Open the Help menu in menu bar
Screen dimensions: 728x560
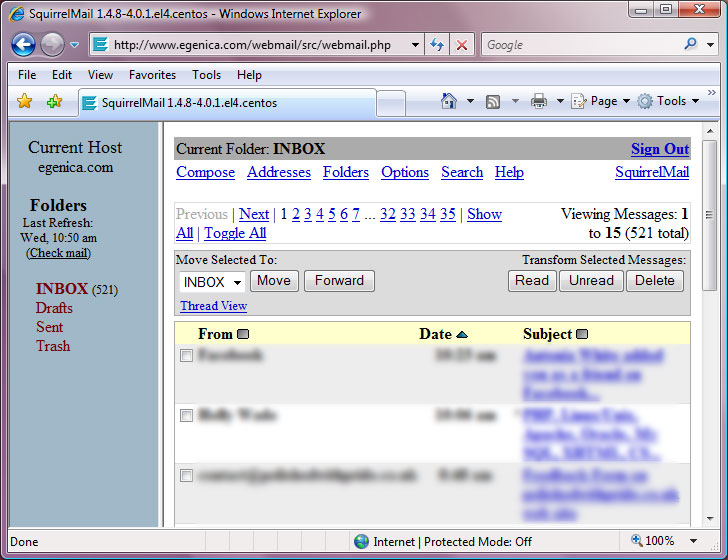(x=249, y=75)
